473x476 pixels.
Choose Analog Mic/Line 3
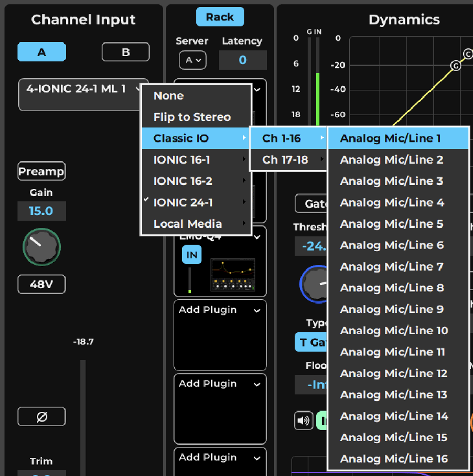(399, 181)
